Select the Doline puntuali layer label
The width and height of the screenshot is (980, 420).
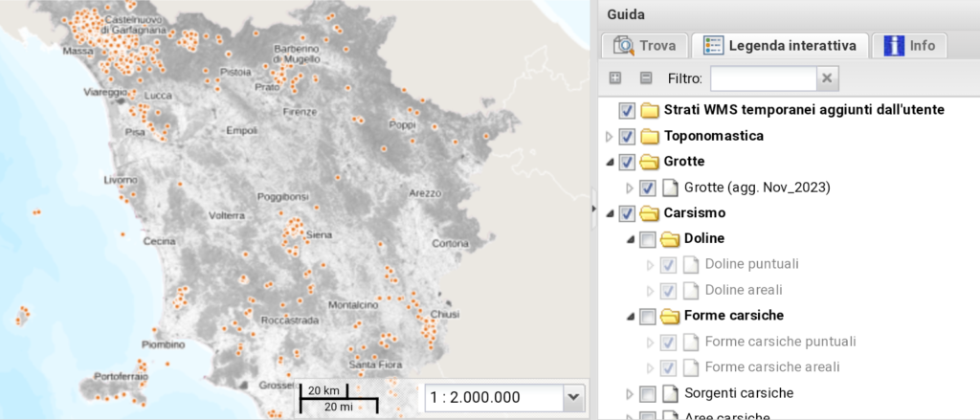pyautogui.click(x=750, y=264)
